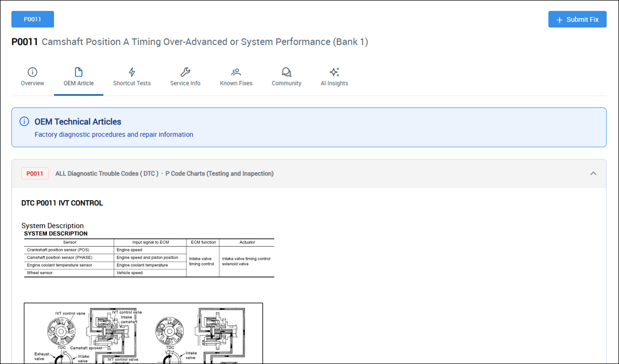Click the 'ECM function' column header
The image size is (619, 364).
click(x=202, y=242)
